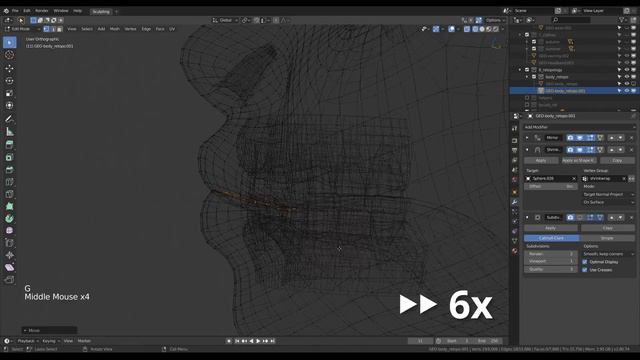This screenshot has width=640, height=360.
Task: Hide selected GEO-body_retopo.001 with eye icon
Action: point(627,91)
